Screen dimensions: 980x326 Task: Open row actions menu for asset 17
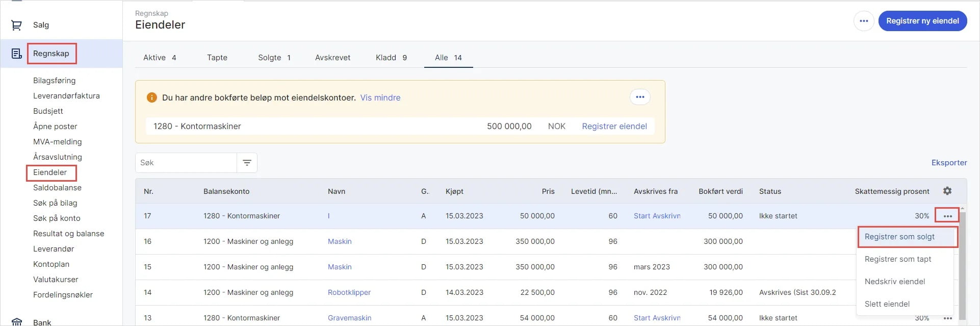pyautogui.click(x=947, y=216)
